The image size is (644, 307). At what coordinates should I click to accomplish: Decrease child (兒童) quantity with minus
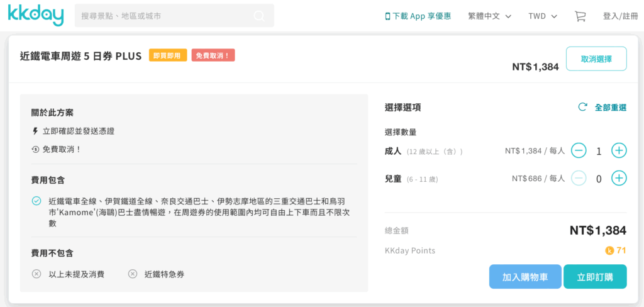pos(579,179)
